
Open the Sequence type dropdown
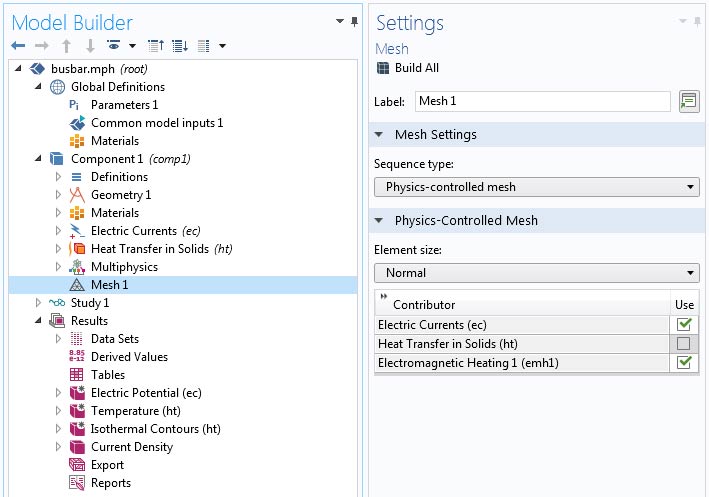click(x=536, y=186)
